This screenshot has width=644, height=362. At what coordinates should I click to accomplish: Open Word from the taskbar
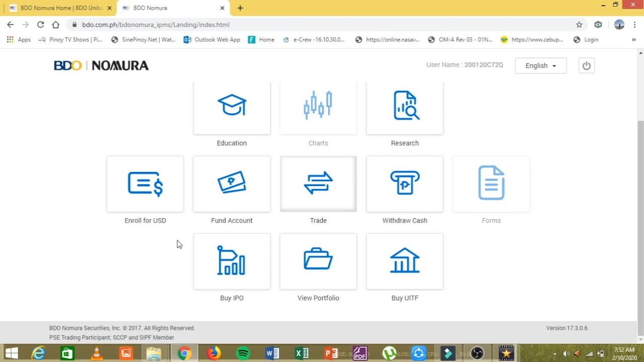tap(272, 353)
